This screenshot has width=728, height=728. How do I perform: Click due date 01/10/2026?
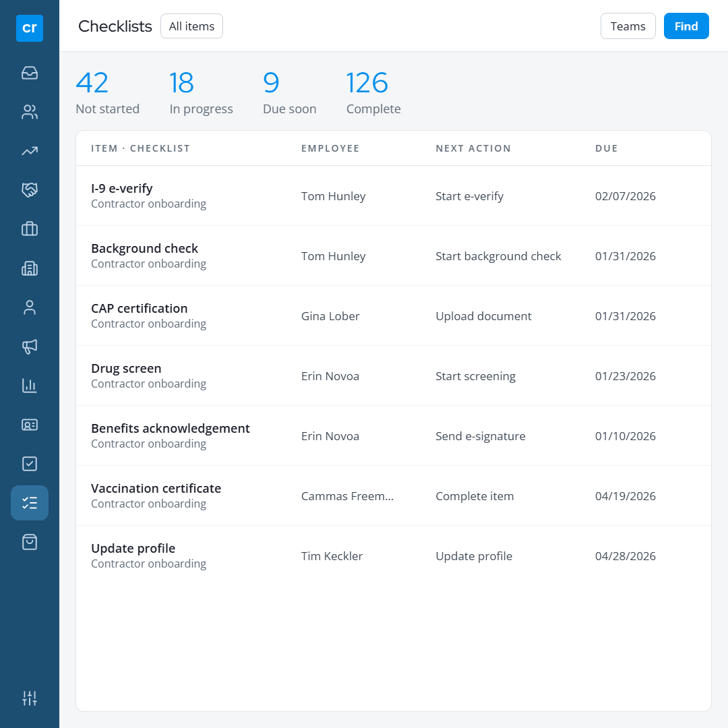626,436
